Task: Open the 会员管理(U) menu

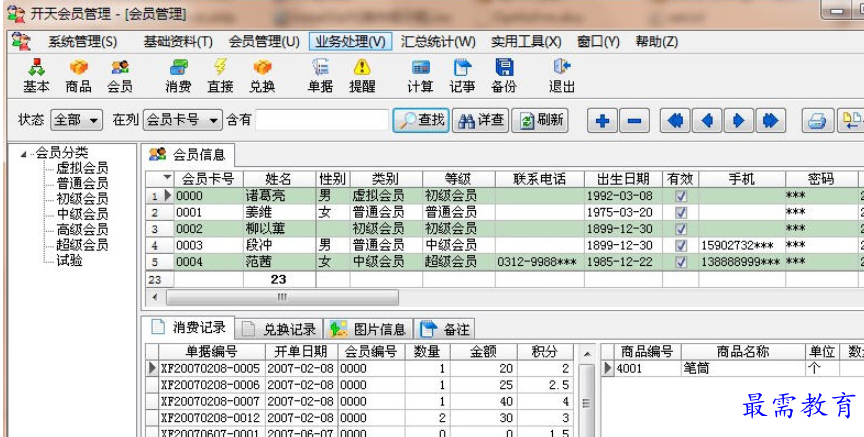Action: tap(264, 42)
